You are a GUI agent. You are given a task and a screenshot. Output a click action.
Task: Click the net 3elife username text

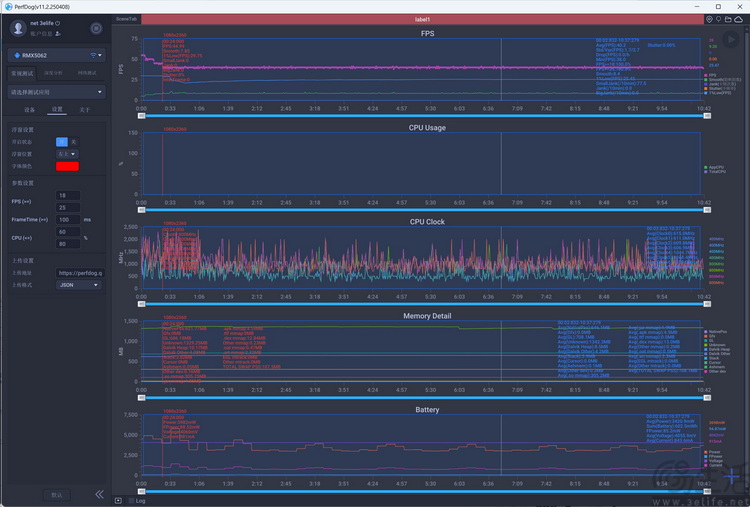click(x=42, y=23)
